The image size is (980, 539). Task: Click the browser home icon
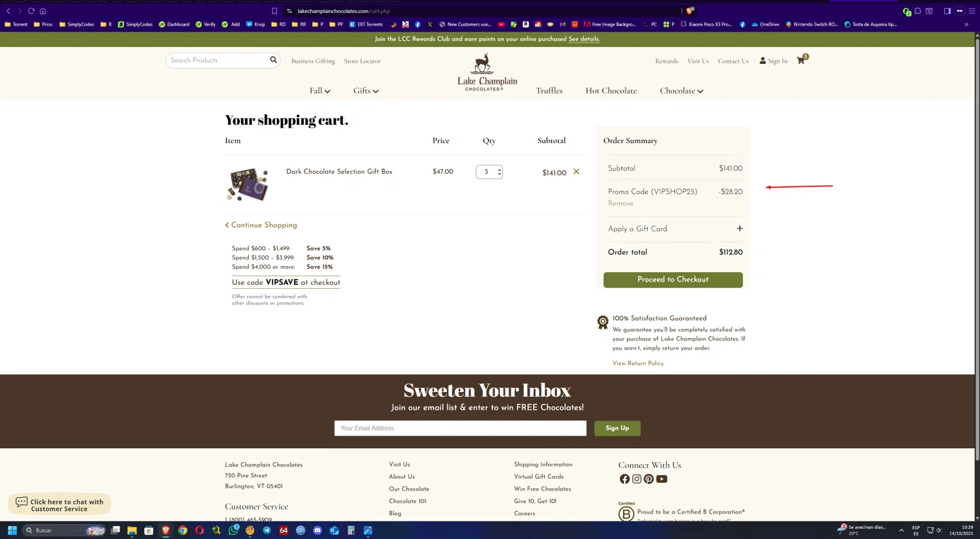coord(43,11)
